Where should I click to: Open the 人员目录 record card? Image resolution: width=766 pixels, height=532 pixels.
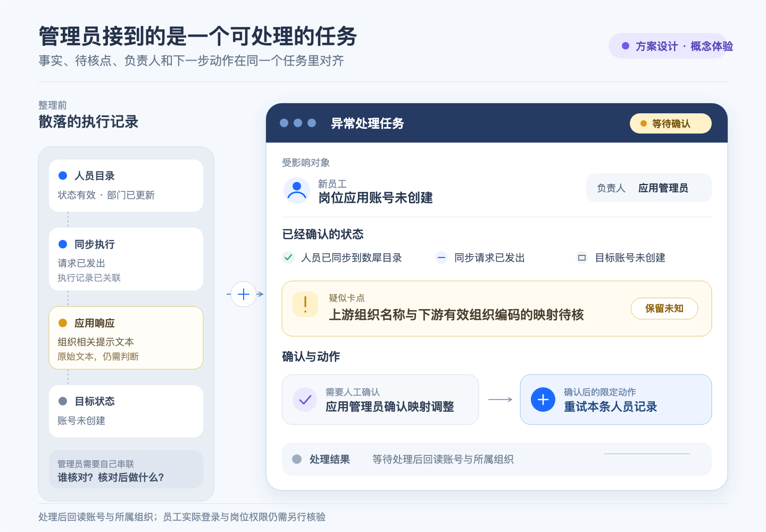click(126, 186)
